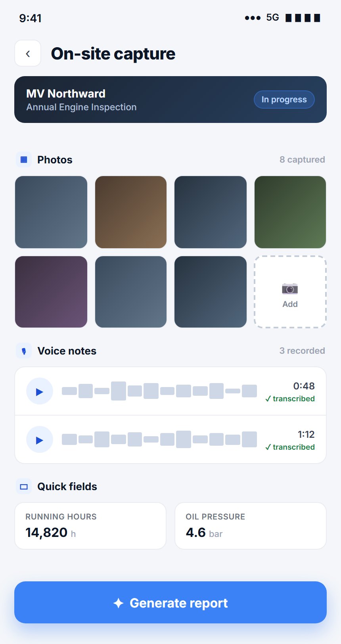Open the purple photo thumbnail
Image resolution: width=341 pixels, height=644 pixels.
coord(51,292)
